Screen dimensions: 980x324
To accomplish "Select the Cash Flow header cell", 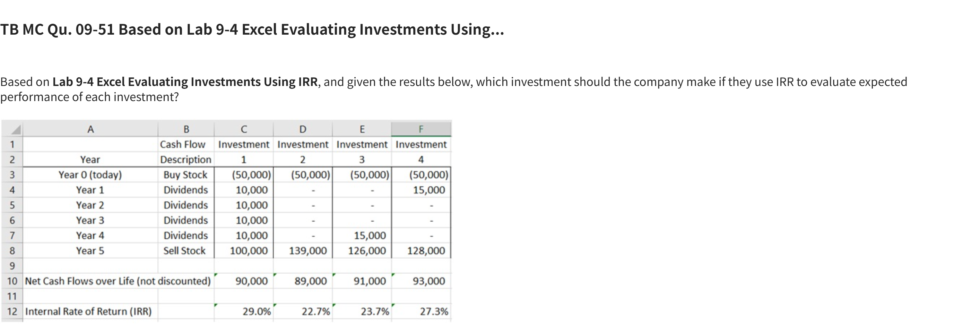I will click(182, 144).
